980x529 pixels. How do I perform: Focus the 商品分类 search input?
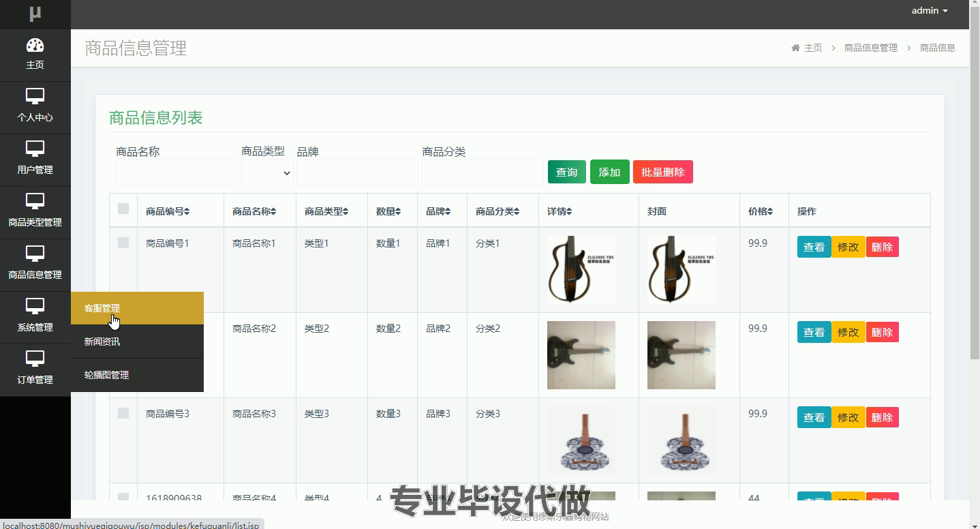point(483,173)
